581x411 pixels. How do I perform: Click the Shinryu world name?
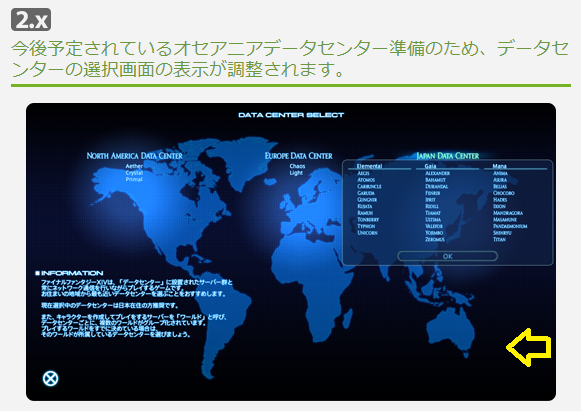pyautogui.click(x=502, y=233)
